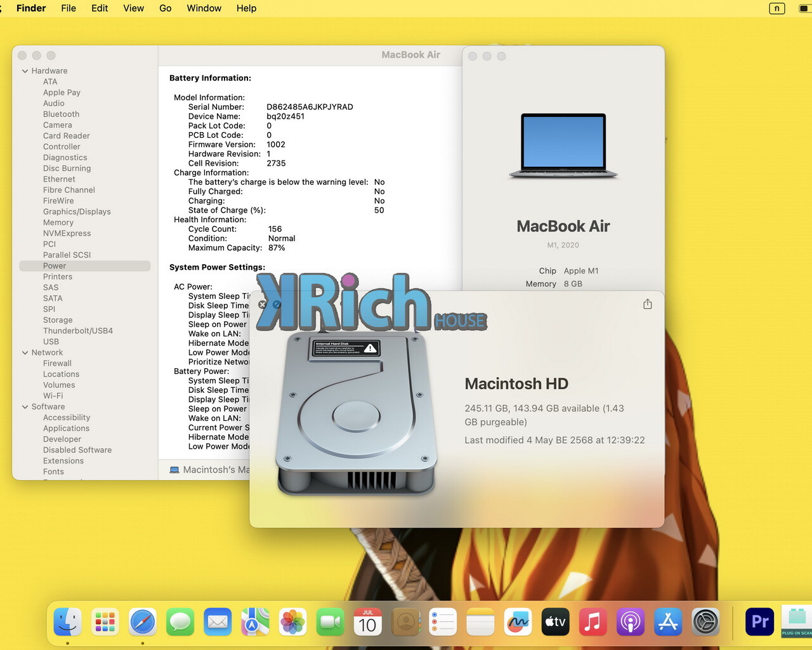Image resolution: width=812 pixels, height=650 pixels.
Task: Open Finder from the Dock
Action: (67, 622)
